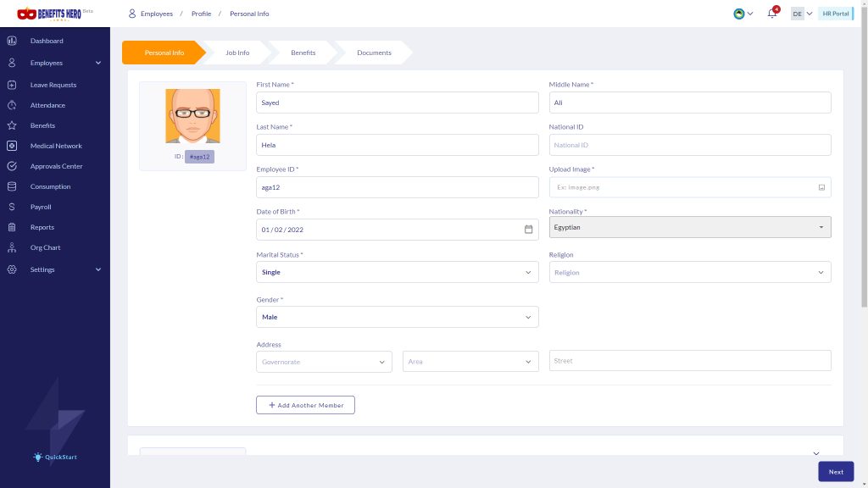Open the Reports clipboard icon

(x=12, y=227)
